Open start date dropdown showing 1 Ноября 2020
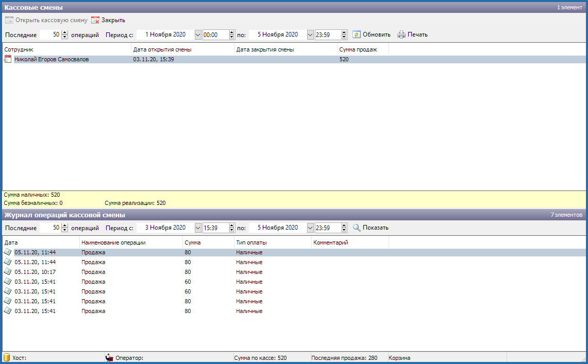 point(198,34)
